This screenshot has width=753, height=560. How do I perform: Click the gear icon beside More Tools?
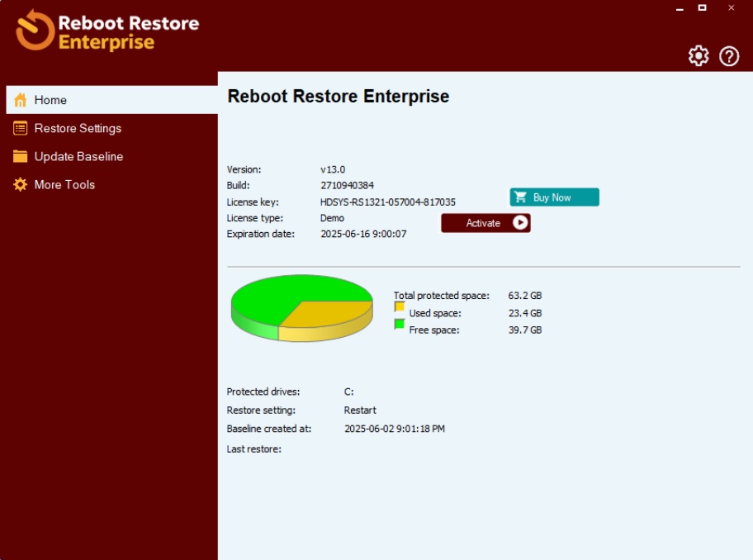[x=21, y=185]
